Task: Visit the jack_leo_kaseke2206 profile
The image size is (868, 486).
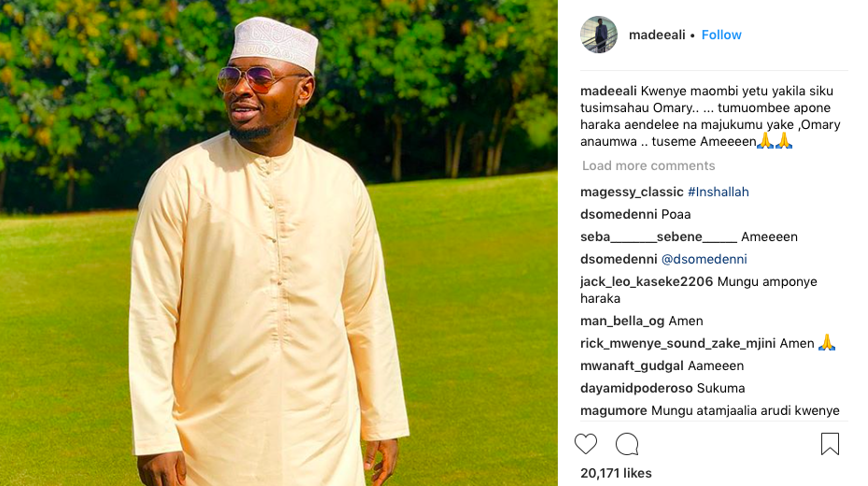Action: tap(647, 281)
